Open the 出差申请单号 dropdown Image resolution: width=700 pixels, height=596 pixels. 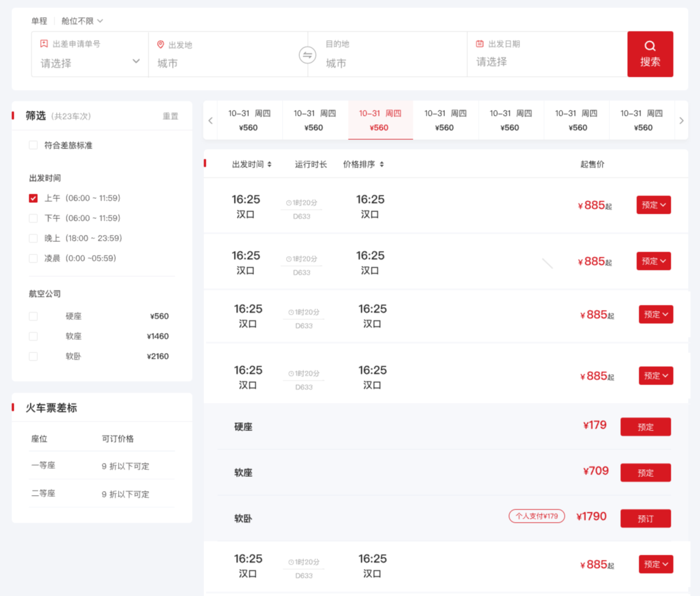(x=90, y=54)
